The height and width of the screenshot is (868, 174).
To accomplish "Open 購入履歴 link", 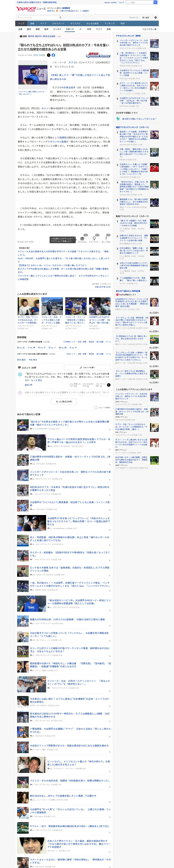I will click(146, 18).
